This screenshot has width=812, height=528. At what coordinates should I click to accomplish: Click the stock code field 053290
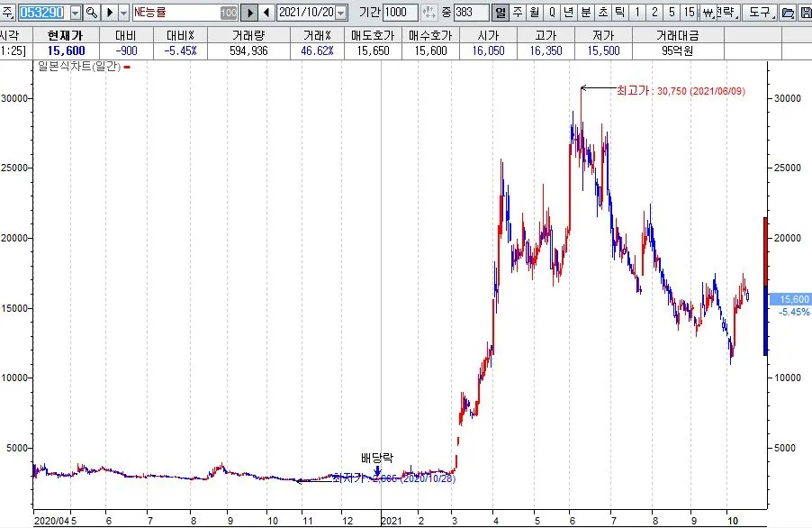pos(42,13)
